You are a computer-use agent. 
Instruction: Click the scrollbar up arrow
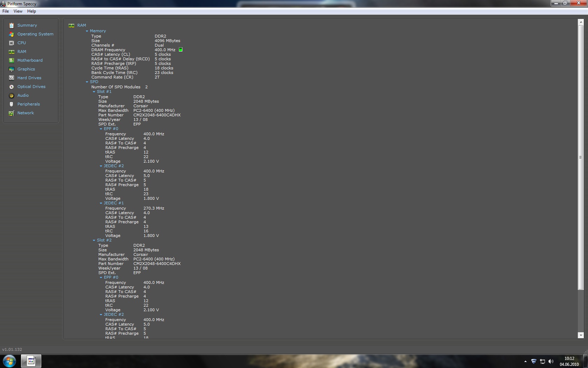pyautogui.click(x=581, y=22)
